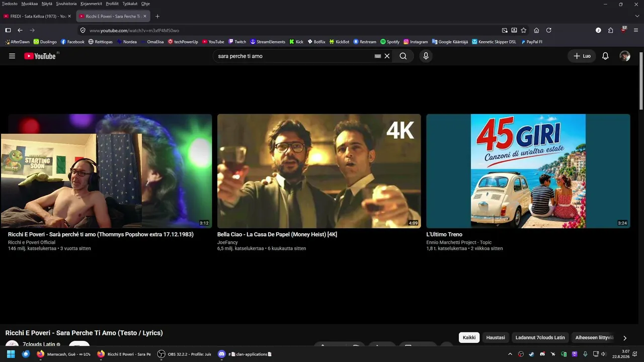Open the Ricchi e Poveri Official channel link
The width and height of the screenshot is (644, 362).
pyautogui.click(x=32, y=242)
